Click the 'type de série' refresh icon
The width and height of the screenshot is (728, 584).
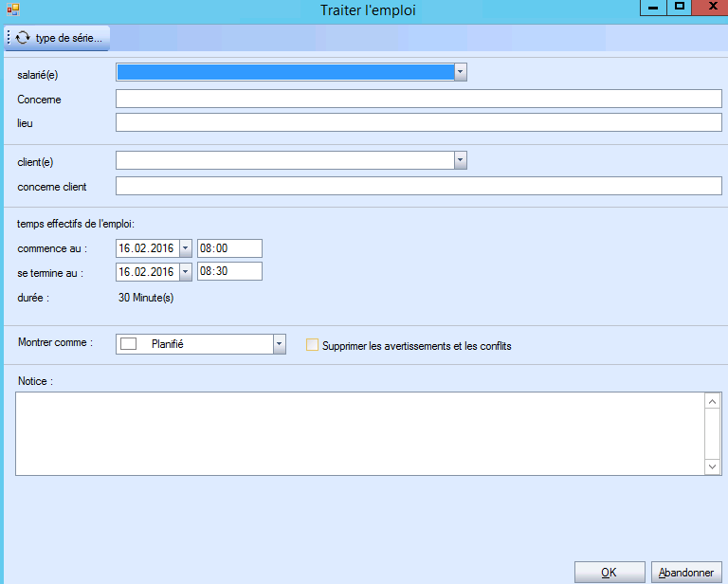(x=23, y=38)
